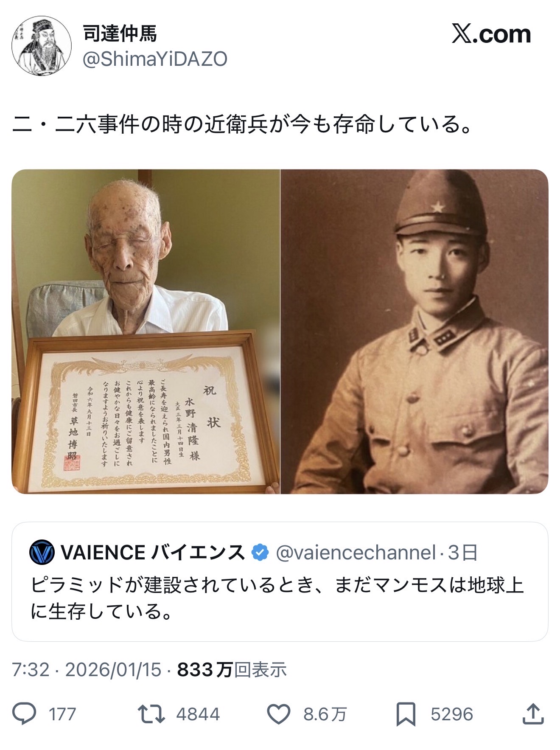Viewport: 560px width, 750px height.
Task: View the elderly man certificate photo
Action: pyautogui.click(x=146, y=331)
